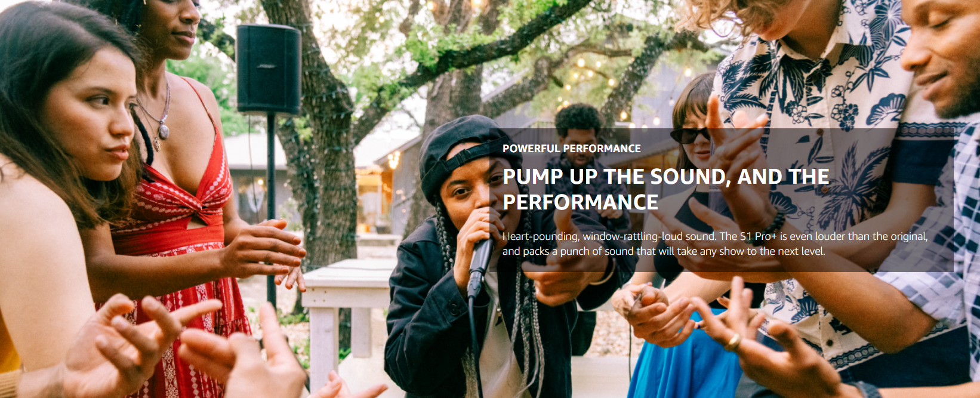
Task: Click the PUMP UP THE SOUND headline
Action: 666,189
